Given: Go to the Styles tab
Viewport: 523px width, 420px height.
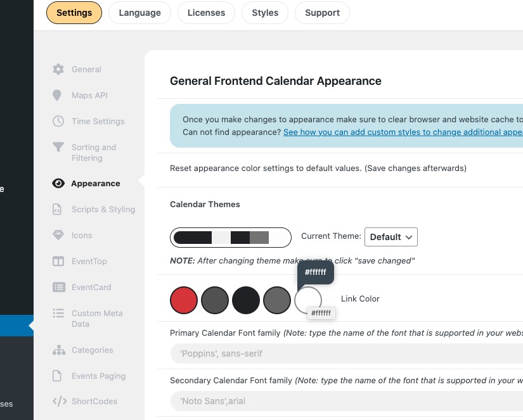Looking at the screenshot, I should [265, 13].
